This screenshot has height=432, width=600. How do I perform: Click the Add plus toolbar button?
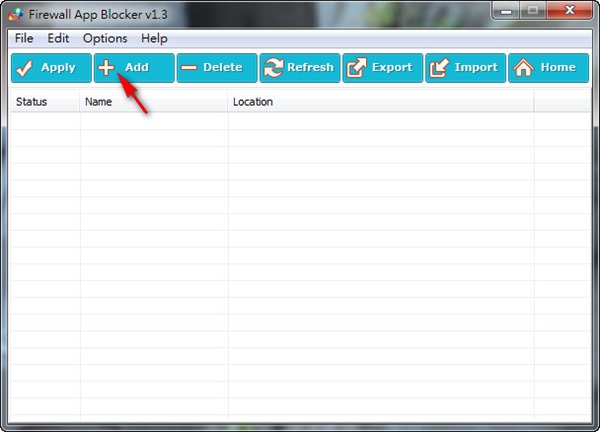[x=134, y=68]
